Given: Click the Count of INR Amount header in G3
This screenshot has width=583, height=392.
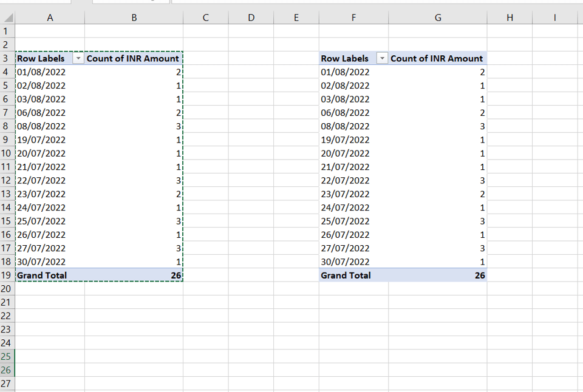Looking at the screenshot, I should (437, 58).
